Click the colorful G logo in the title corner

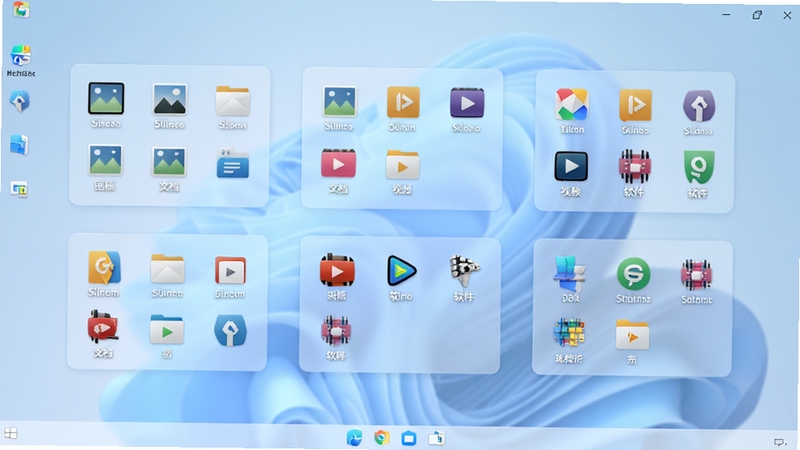[x=21, y=9]
